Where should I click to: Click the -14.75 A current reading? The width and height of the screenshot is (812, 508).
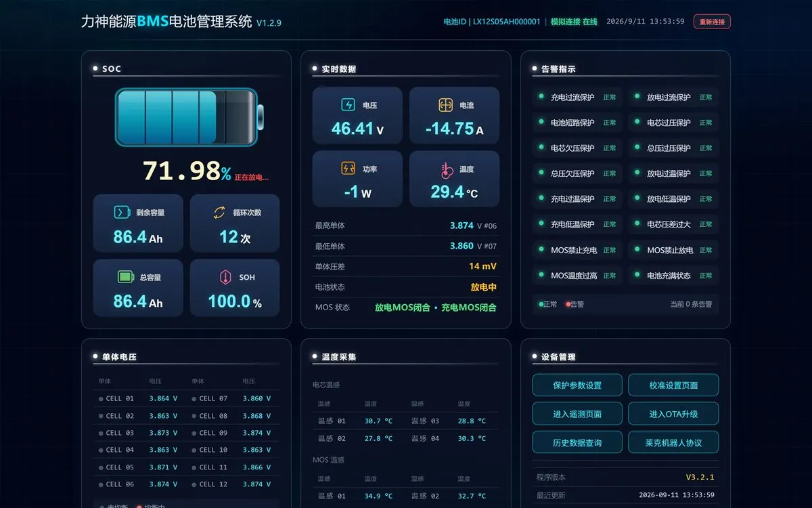click(x=454, y=129)
